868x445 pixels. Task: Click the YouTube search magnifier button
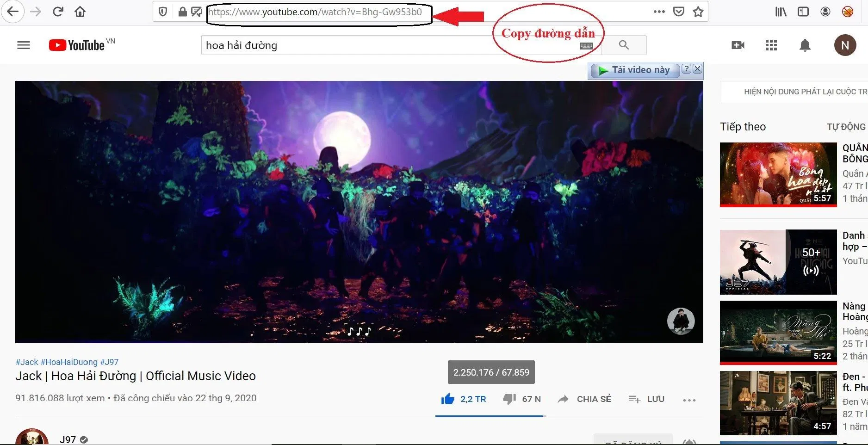624,45
